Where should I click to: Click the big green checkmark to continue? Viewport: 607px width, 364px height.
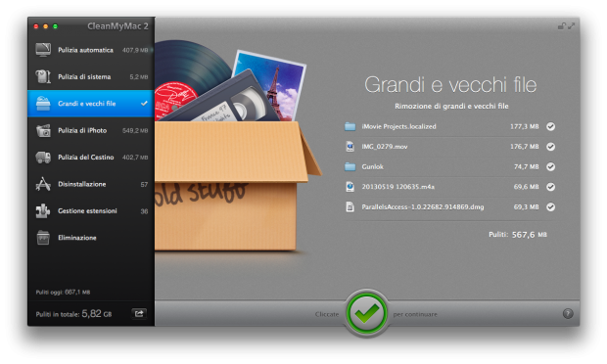click(x=366, y=313)
